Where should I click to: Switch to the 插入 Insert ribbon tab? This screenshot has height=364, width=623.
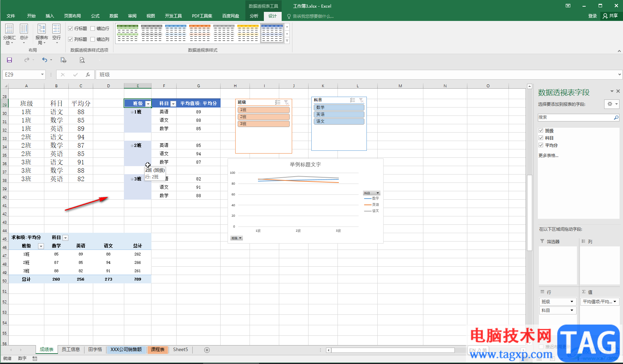click(x=50, y=16)
